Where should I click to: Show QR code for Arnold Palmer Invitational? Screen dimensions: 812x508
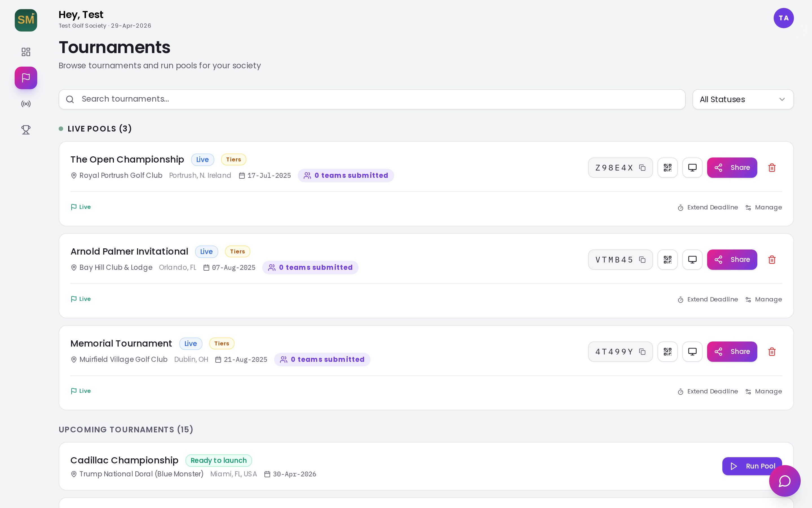coord(667,260)
